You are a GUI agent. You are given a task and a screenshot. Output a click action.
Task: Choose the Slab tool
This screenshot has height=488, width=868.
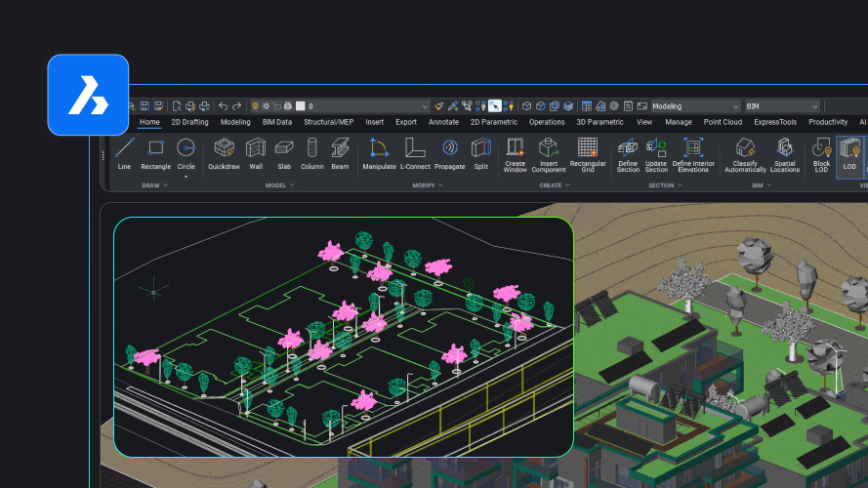click(284, 154)
